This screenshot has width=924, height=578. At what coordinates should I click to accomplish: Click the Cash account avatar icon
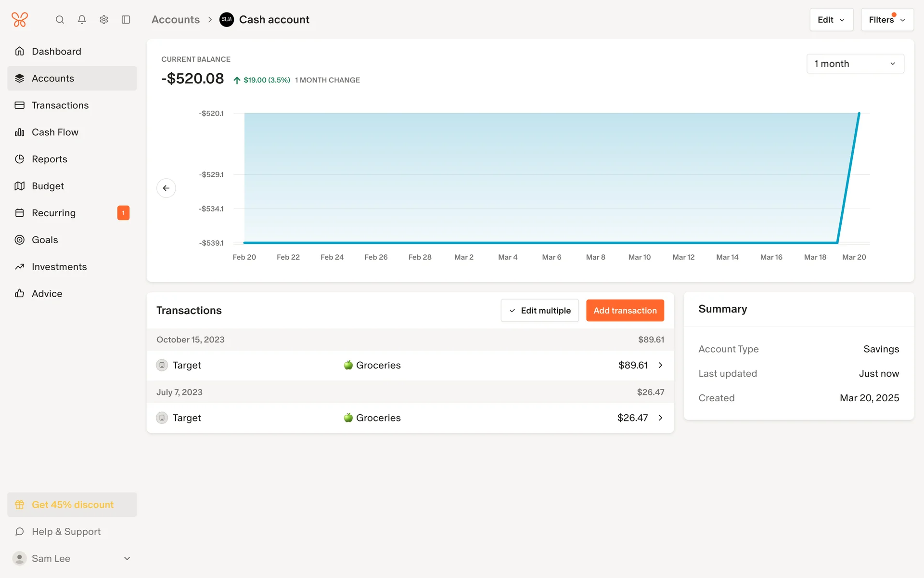[x=227, y=20]
